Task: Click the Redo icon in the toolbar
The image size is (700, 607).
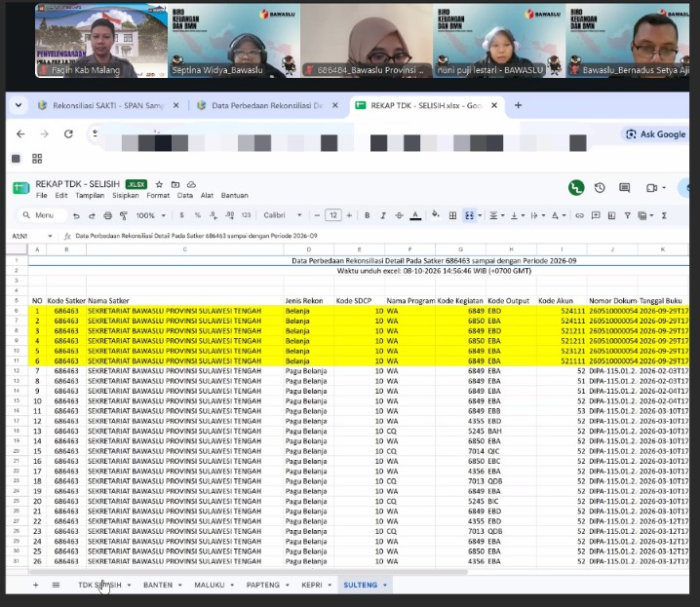Action: point(92,215)
